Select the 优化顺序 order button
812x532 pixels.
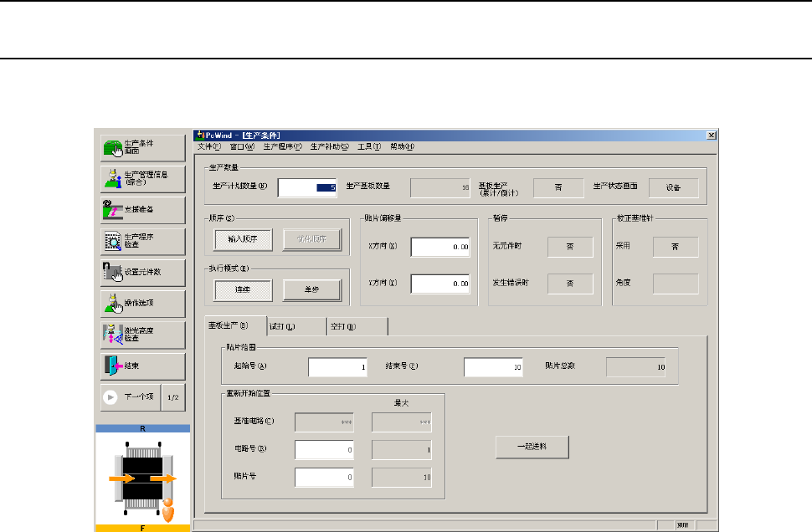point(311,239)
